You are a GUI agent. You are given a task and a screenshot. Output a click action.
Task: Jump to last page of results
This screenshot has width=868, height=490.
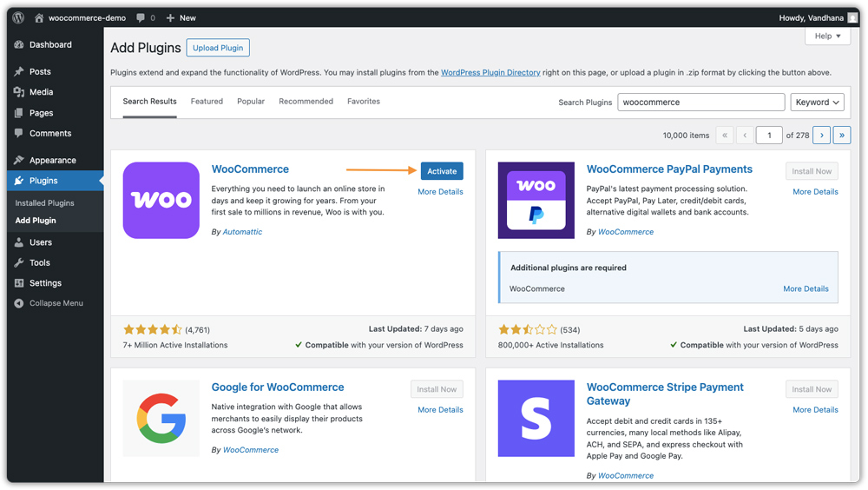pos(842,136)
